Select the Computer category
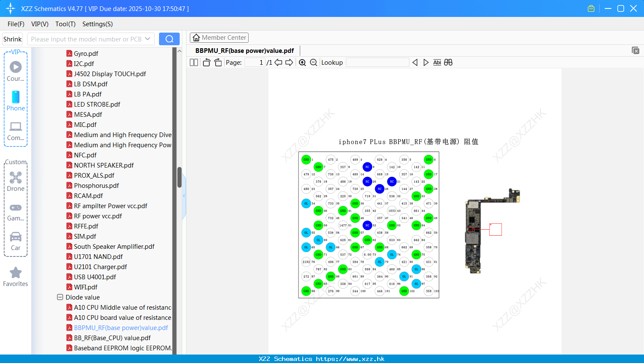Image resolution: width=644 pixels, height=363 pixels. pos(16,132)
